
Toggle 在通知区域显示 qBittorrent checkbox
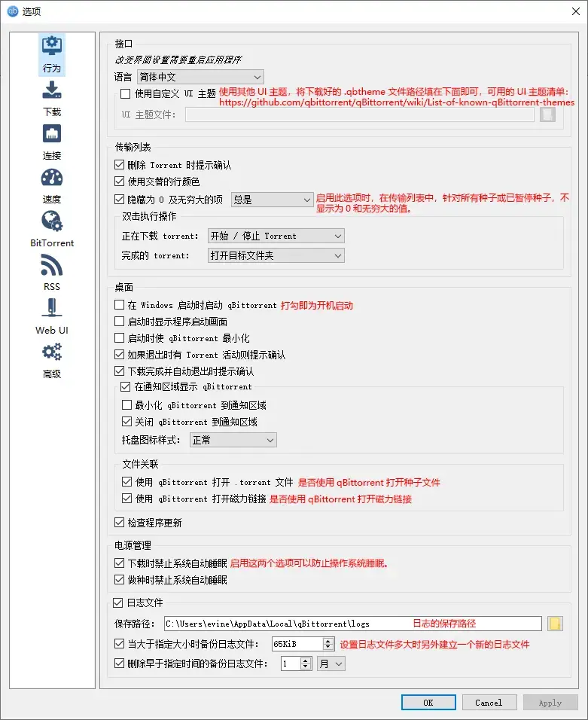pyautogui.click(x=125, y=386)
